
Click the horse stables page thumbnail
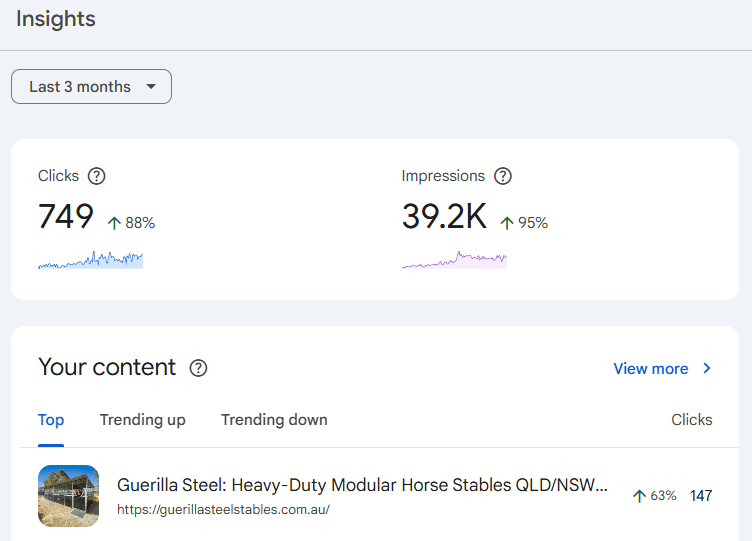pos(68,496)
